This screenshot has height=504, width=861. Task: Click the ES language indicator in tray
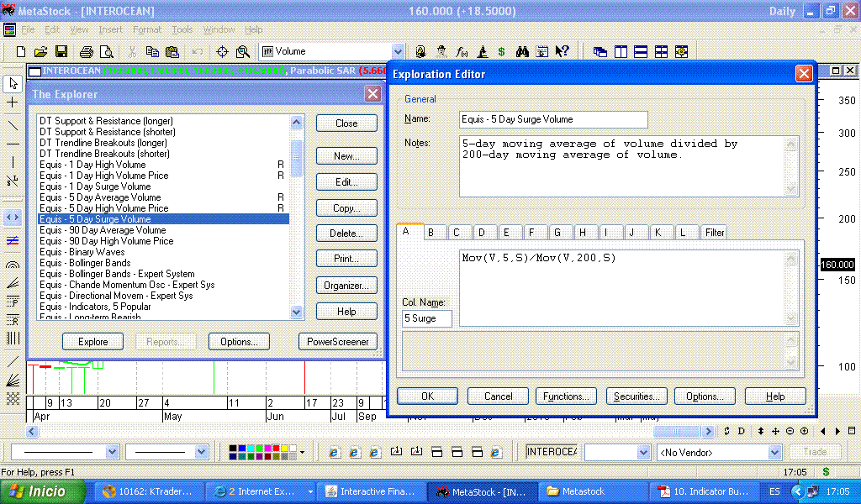[x=774, y=492]
